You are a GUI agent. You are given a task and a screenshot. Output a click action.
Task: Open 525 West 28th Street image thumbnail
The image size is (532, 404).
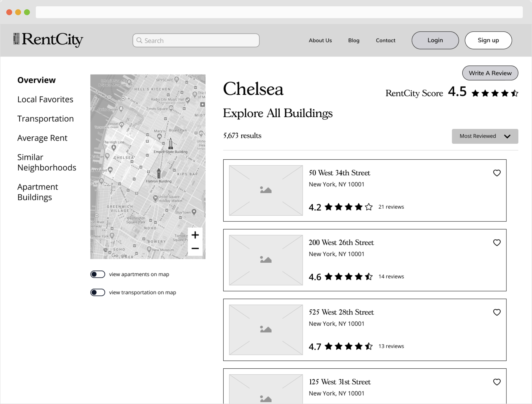pyautogui.click(x=266, y=330)
